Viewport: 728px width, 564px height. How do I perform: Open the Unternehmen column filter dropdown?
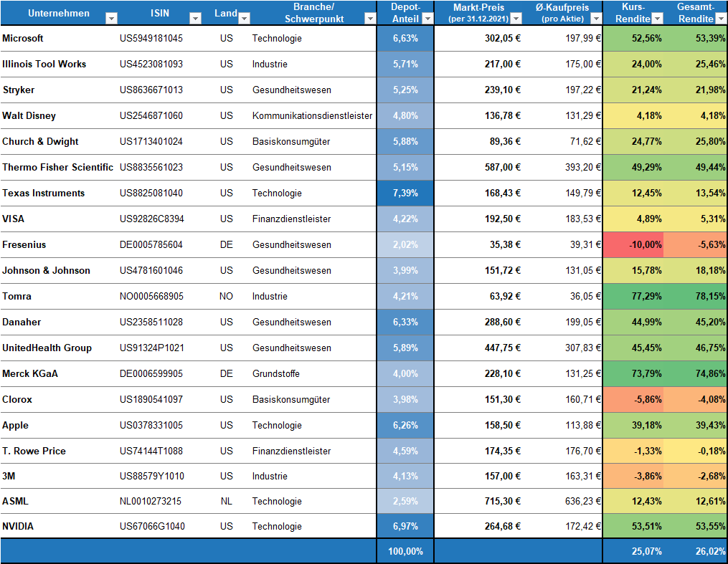111,19
